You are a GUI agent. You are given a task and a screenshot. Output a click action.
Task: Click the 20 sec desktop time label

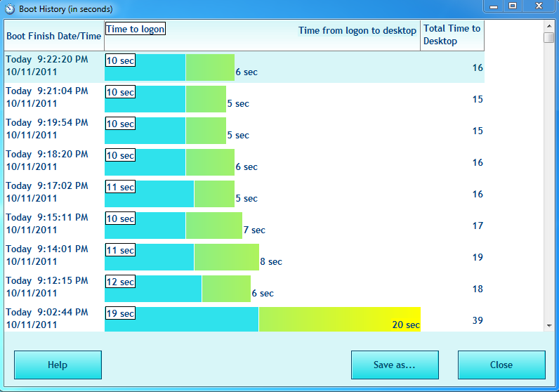pyautogui.click(x=406, y=325)
